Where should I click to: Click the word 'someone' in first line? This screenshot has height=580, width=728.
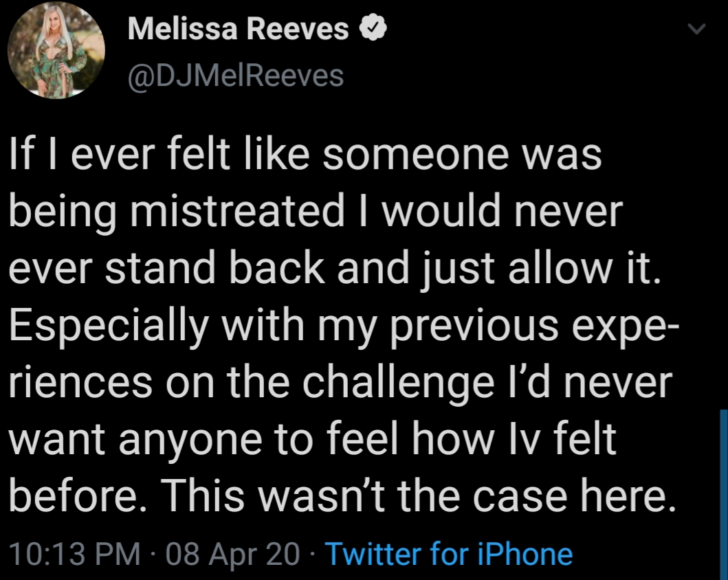[415, 155]
